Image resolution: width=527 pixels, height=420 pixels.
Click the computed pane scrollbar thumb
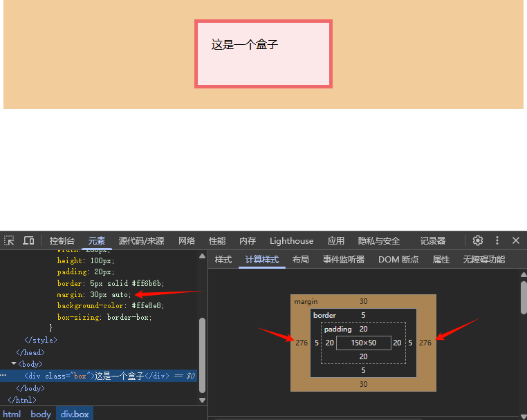coord(524,298)
